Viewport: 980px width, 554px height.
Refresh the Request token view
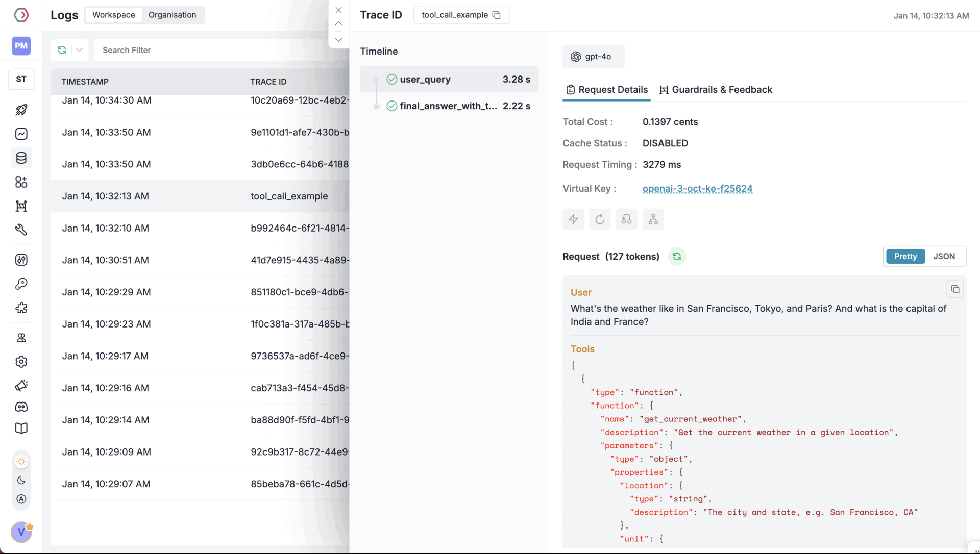[676, 256]
